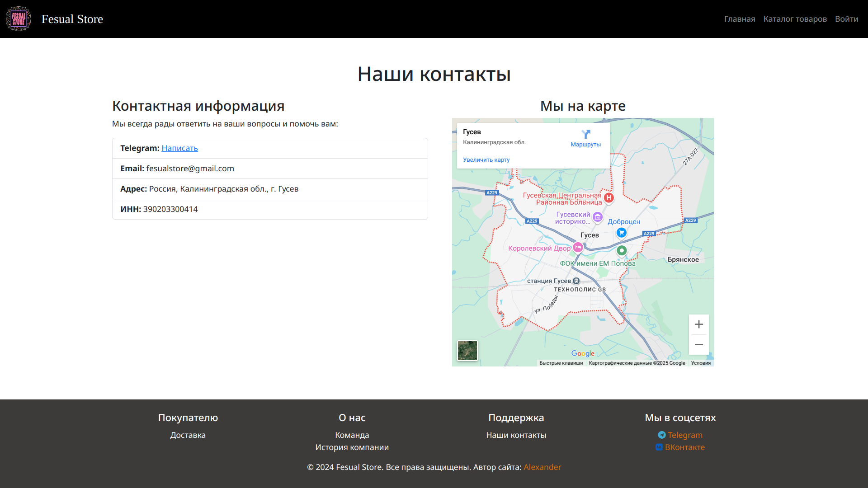Click the Alexander site author link

point(542,467)
